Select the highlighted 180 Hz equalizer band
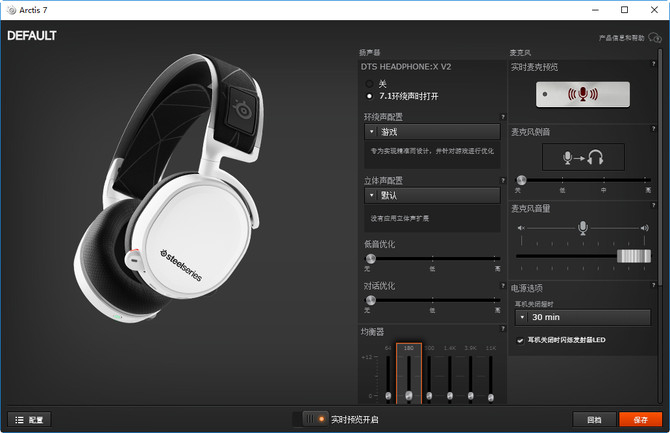The width and height of the screenshot is (670, 433). click(x=409, y=373)
